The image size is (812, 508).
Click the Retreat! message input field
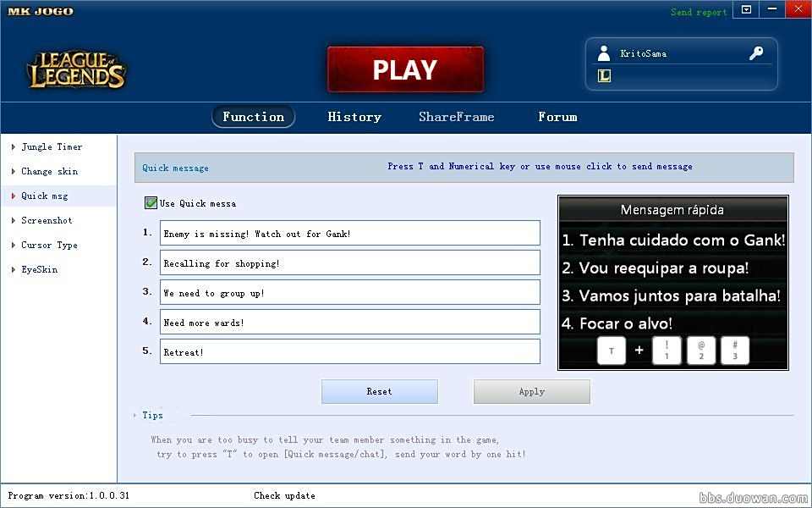349,351
